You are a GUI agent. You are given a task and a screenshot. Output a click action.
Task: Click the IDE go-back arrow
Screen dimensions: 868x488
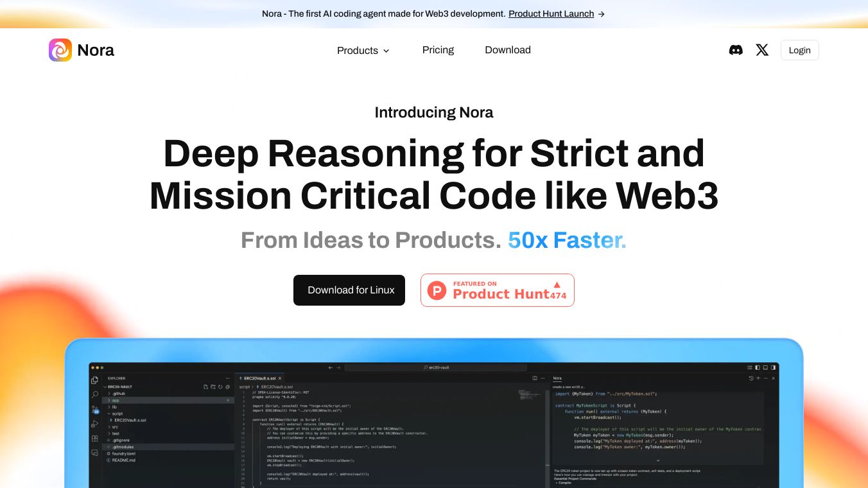330,368
